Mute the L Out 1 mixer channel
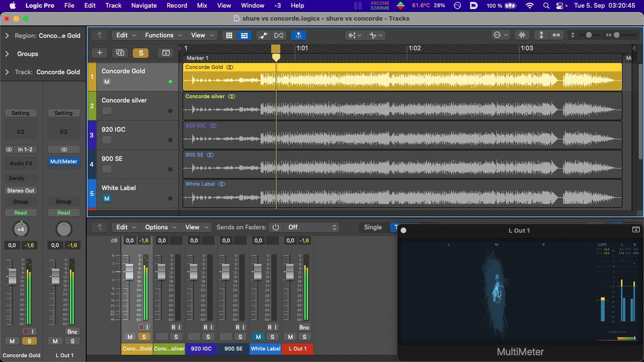Screen dimensions: 644x362 tap(290, 337)
